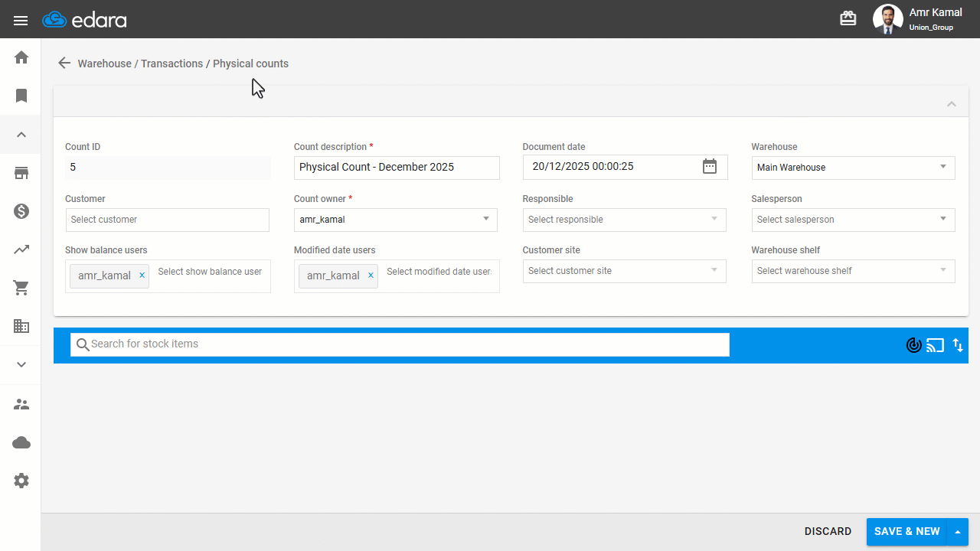Open bookmarks in the sidebar
This screenshot has height=551, width=980.
(x=21, y=96)
